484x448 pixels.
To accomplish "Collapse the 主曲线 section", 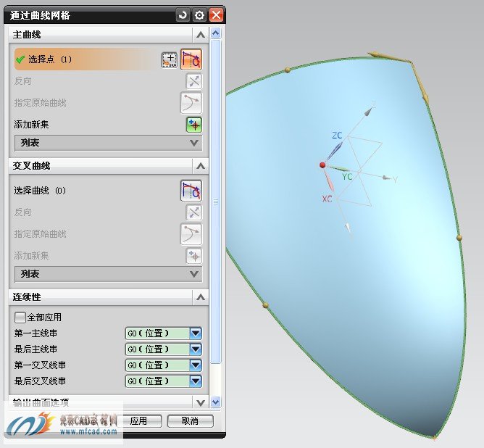I will pyautogui.click(x=201, y=35).
